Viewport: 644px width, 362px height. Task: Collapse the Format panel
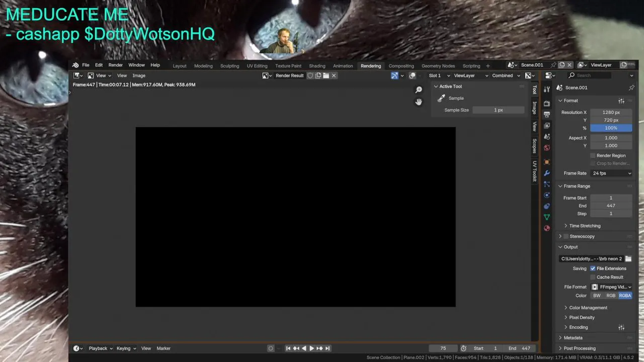[x=571, y=101]
